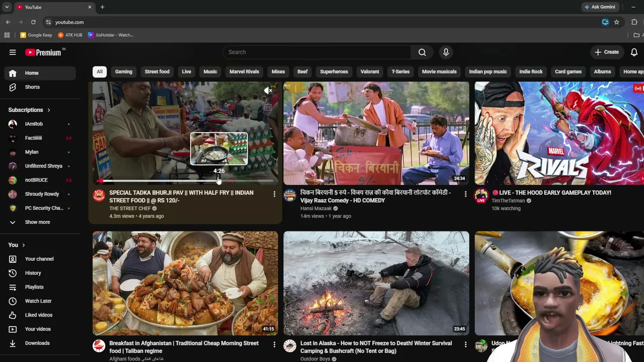Open TimTheTatman live channel avatar
Viewport: 644px width, 362px height.
(x=481, y=195)
